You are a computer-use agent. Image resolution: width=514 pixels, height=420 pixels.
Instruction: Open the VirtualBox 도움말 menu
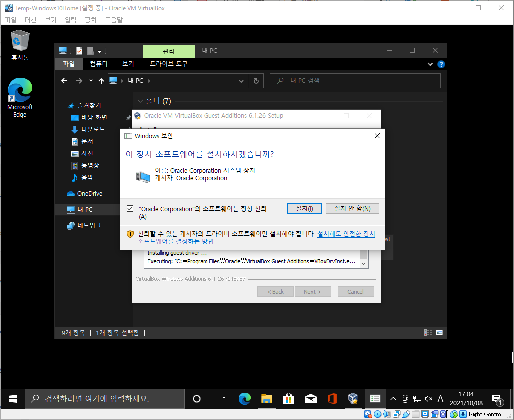114,20
